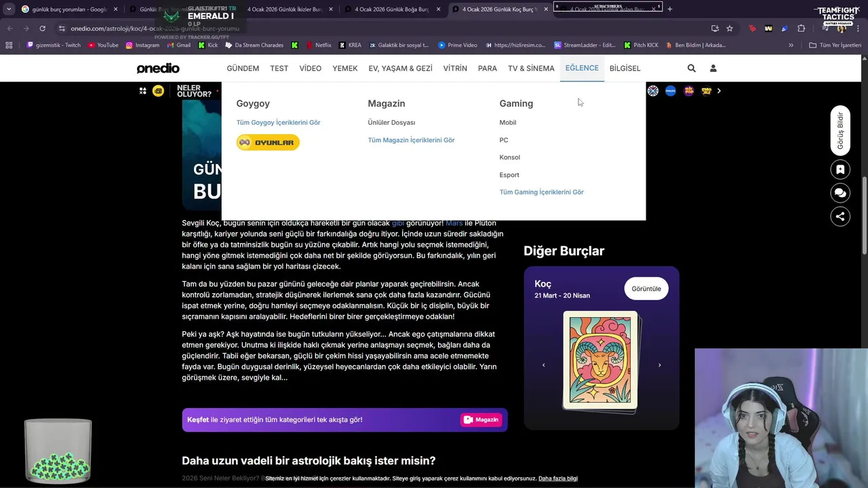Switch to the Günlük Boğa Burç tab
Screen dimensions: 868x488
391,9
